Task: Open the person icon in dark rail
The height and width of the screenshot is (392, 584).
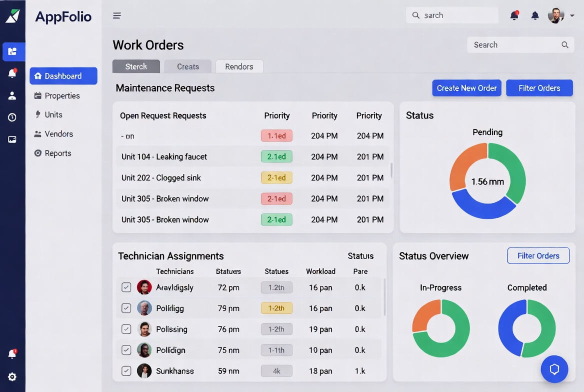Action: pyautogui.click(x=12, y=96)
